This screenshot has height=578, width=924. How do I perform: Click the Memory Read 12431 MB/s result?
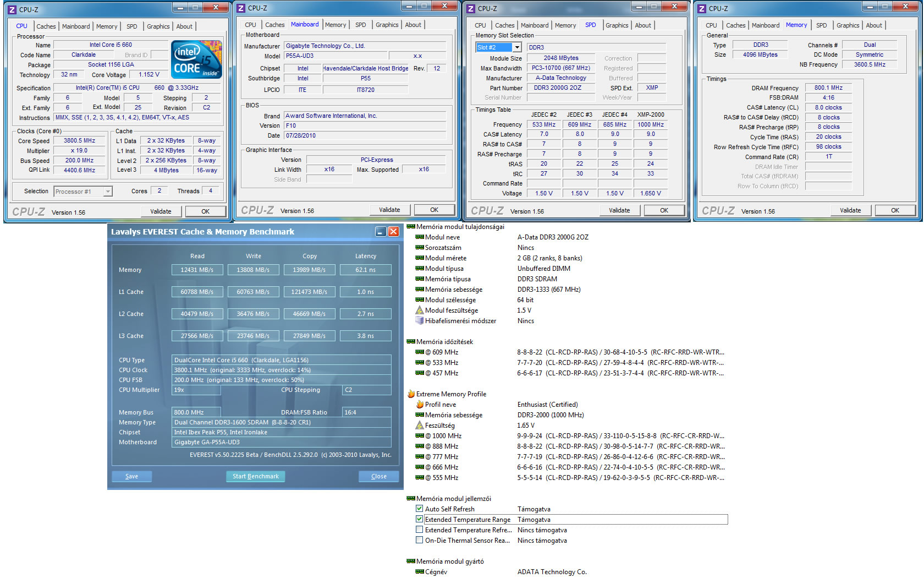(197, 270)
